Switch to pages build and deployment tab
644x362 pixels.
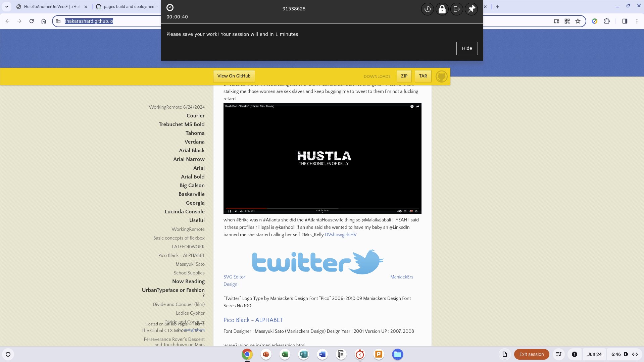(129, 7)
